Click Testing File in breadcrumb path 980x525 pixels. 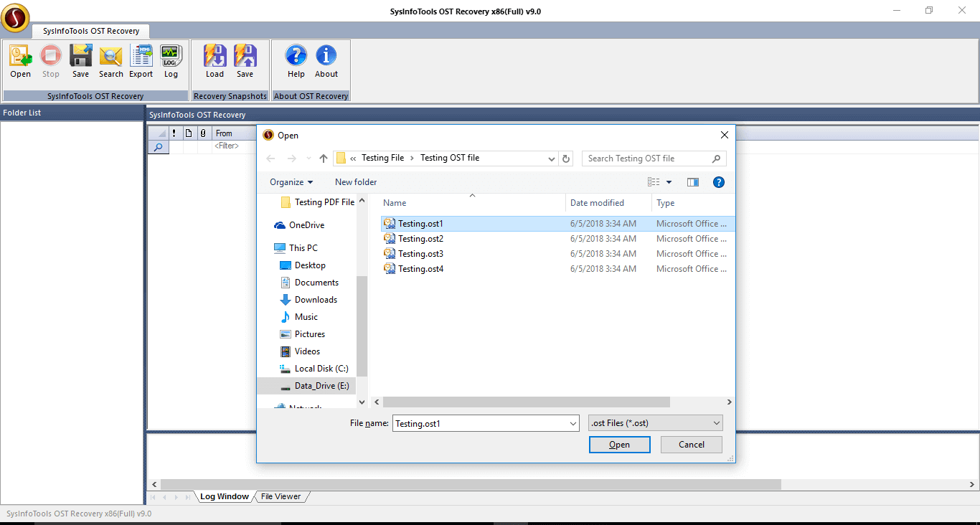382,158
